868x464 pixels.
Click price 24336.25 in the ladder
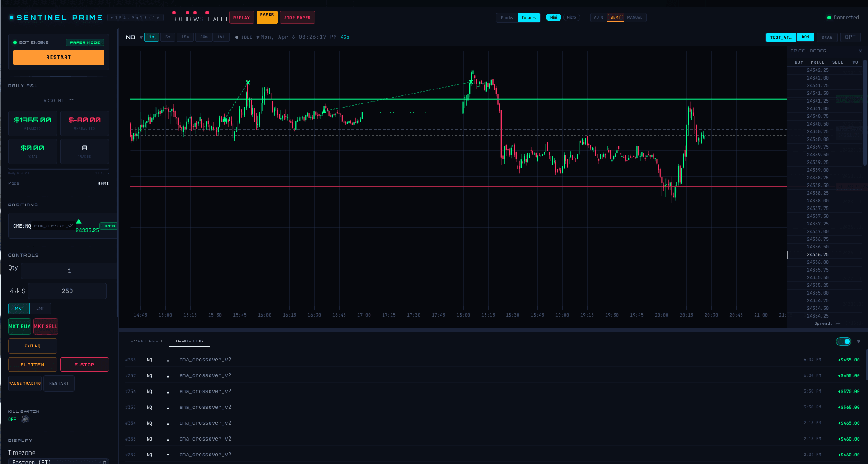[818, 255]
